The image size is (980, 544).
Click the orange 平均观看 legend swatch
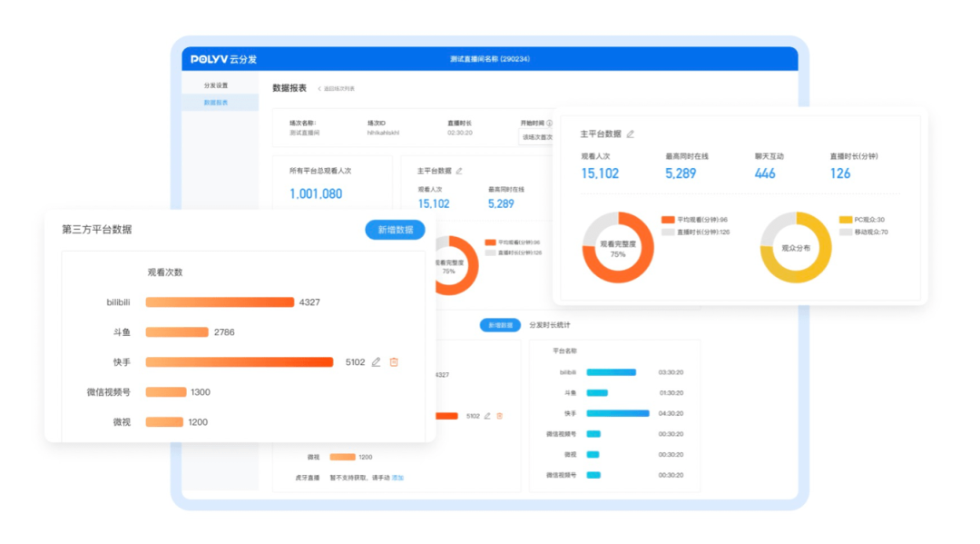pyautogui.click(x=666, y=219)
